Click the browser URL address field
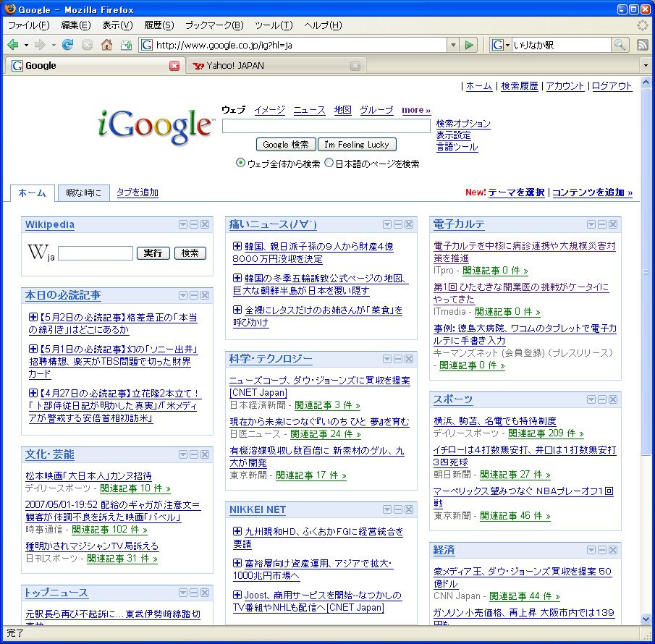The width and height of the screenshot is (655, 644). [300, 45]
